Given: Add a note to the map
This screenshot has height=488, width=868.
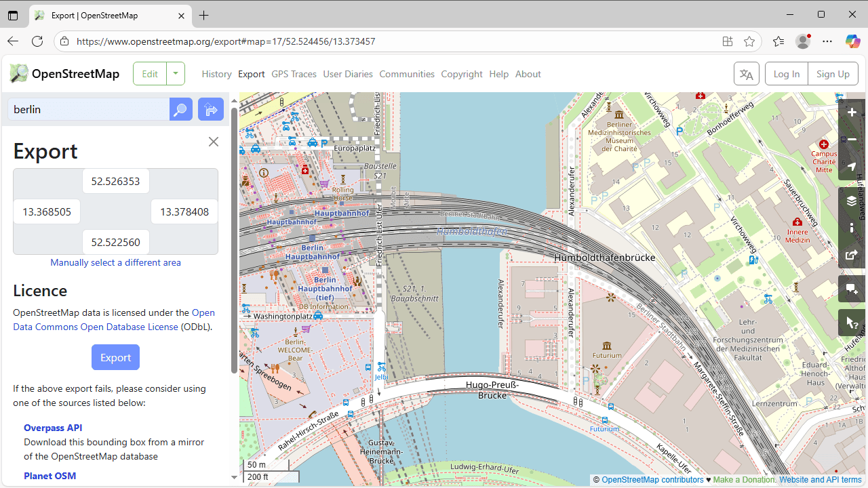Looking at the screenshot, I should click(x=852, y=289).
